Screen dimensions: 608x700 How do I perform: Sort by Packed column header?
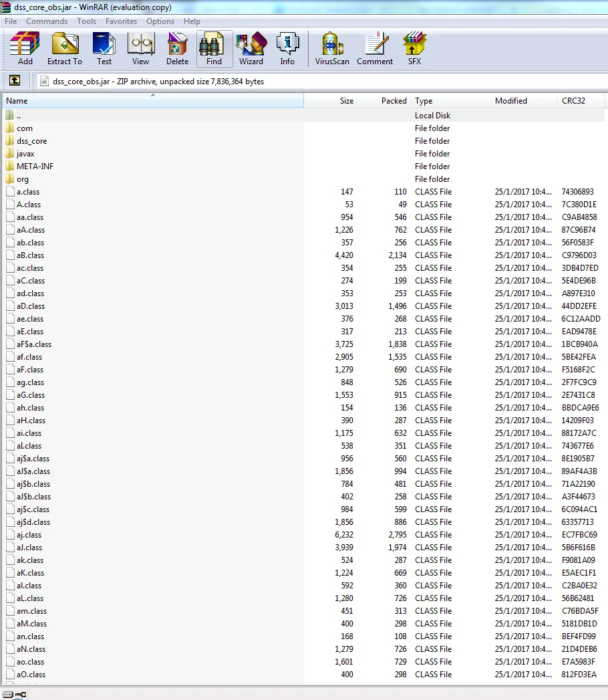pos(384,100)
